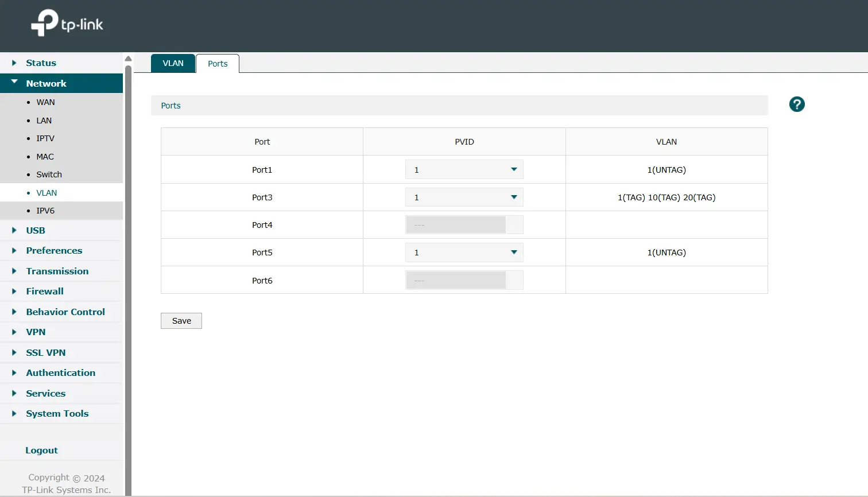The height and width of the screenshot is (497, 868).
Task: Collapse the Network menu section
Action: pos(46,83)
